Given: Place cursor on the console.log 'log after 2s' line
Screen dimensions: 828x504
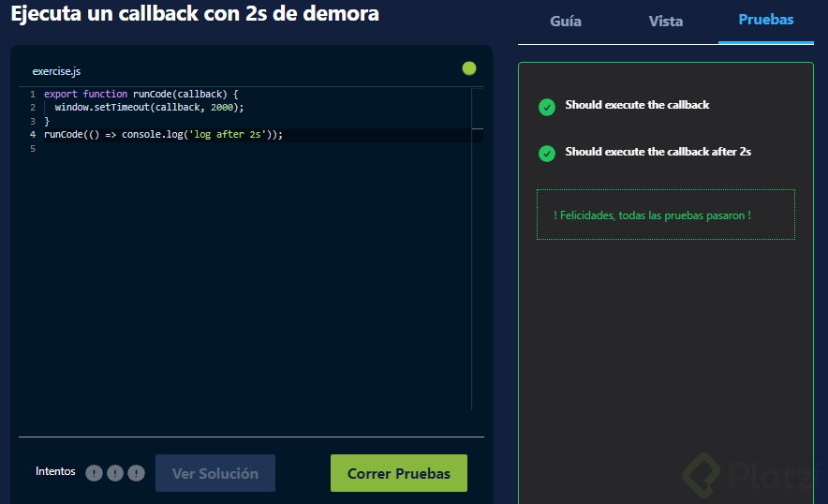Looking at the screenshot, I should pyautogui.click(x=163, y=135).
